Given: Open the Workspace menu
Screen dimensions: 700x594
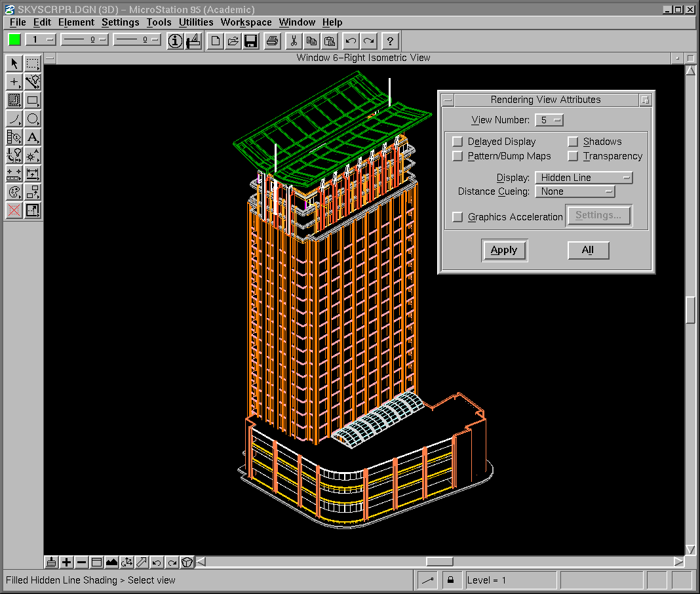Looking at the screenshot, I should pos(246,22).
